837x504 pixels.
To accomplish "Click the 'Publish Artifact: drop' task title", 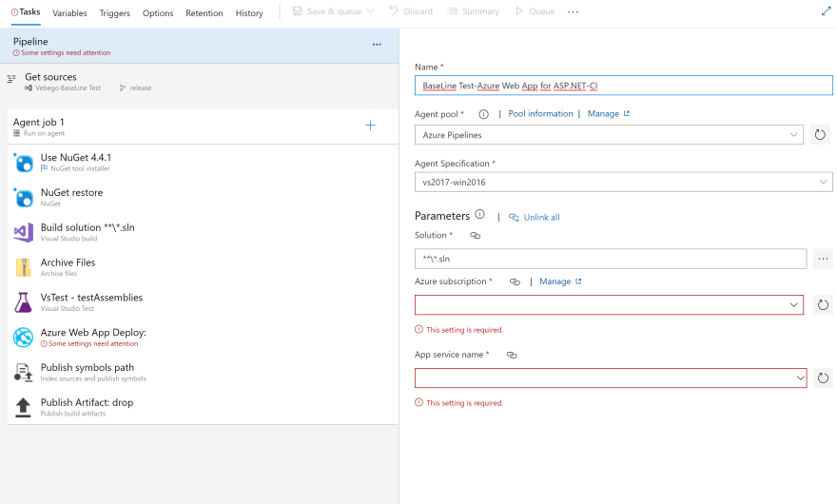I will [87, 402].
